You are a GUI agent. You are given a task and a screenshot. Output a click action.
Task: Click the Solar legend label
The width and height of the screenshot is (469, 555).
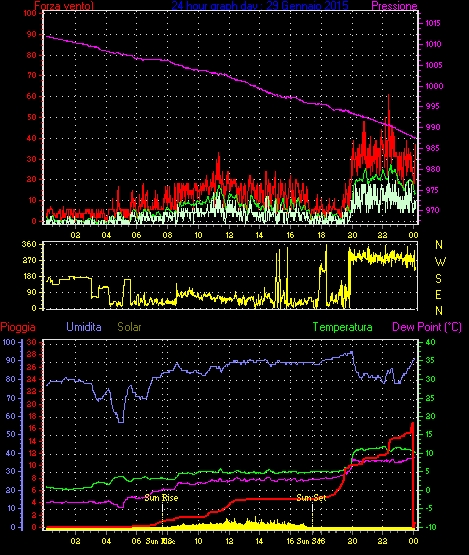(129, 327)
